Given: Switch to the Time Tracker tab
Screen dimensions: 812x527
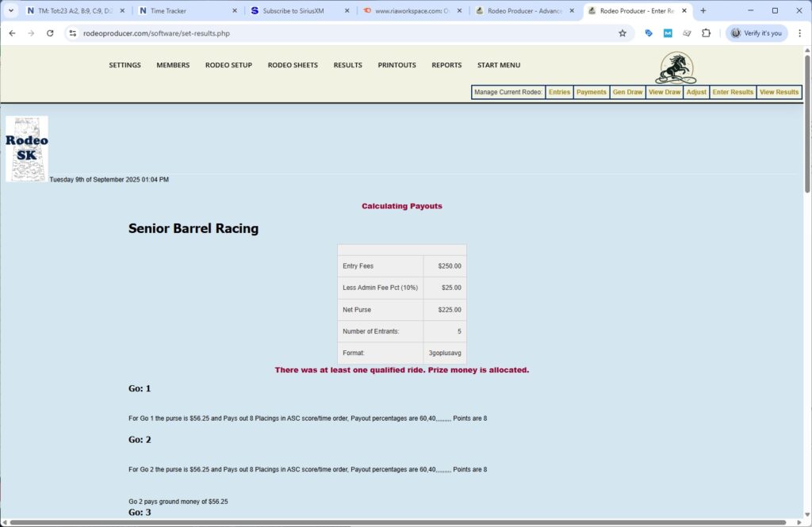Looking at the screenshot, I should point(186,11).
